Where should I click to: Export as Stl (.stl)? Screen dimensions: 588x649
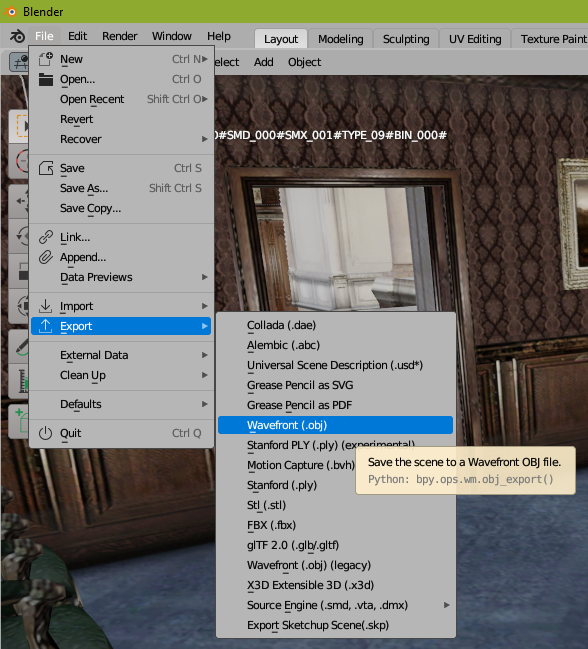pyautogui.click(x=336, y=505)
